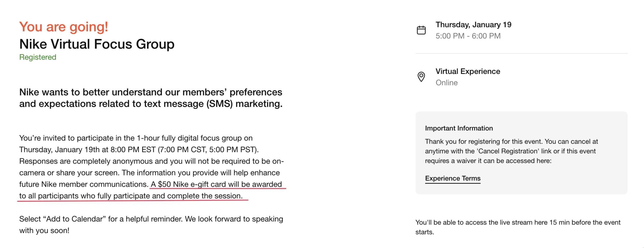The height and width of the screenshot is (248, 644).
Task: Click the calendar icon beside the date
Action: 421,30
